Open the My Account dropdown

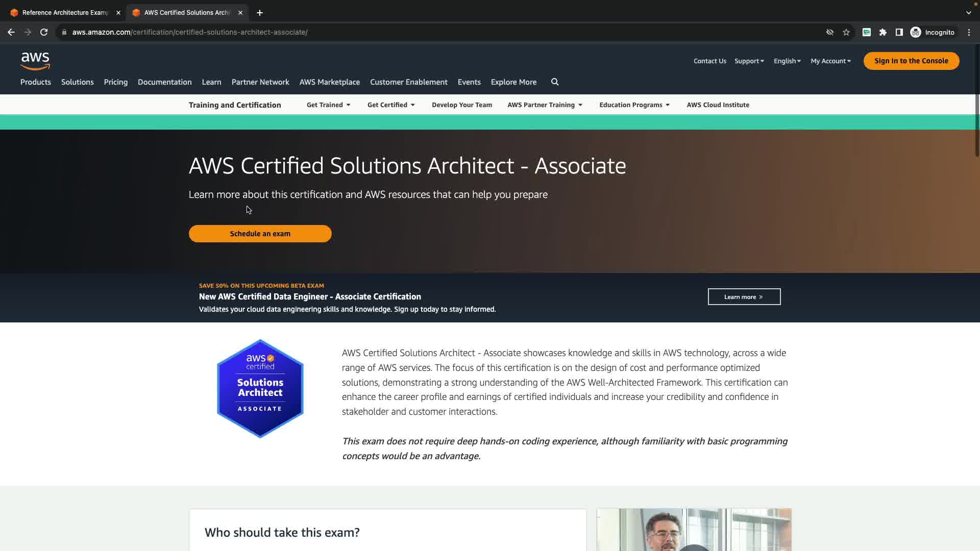[830, 61]
